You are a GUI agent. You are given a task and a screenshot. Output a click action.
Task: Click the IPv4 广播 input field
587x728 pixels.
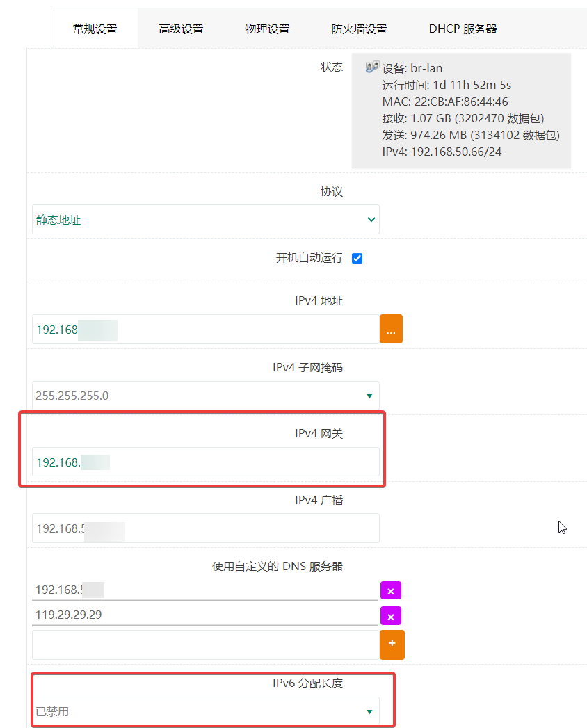(x=205, y=528)
